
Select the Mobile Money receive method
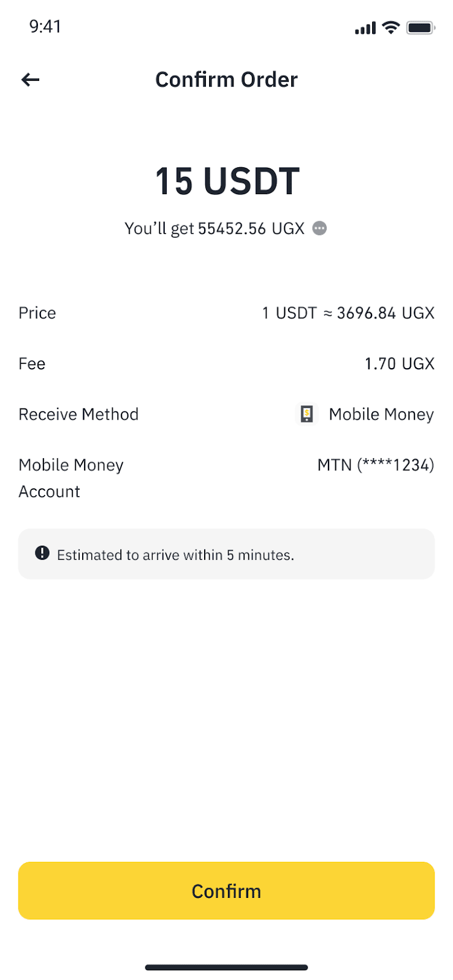381,415
